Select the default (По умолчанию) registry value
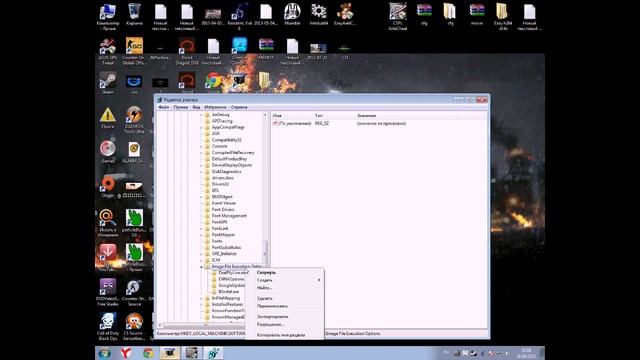The width and height of the screenshot is (640, 360). (292, 123)
